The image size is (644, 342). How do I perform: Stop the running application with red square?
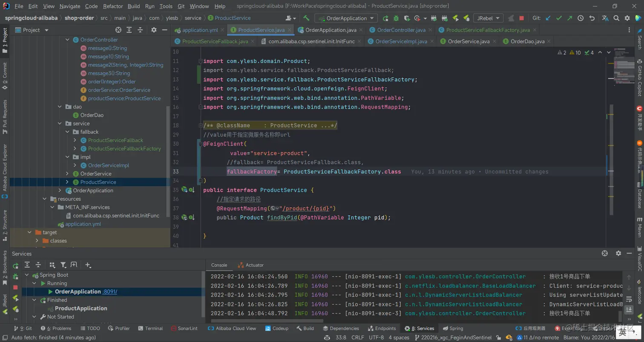point(521,18)
